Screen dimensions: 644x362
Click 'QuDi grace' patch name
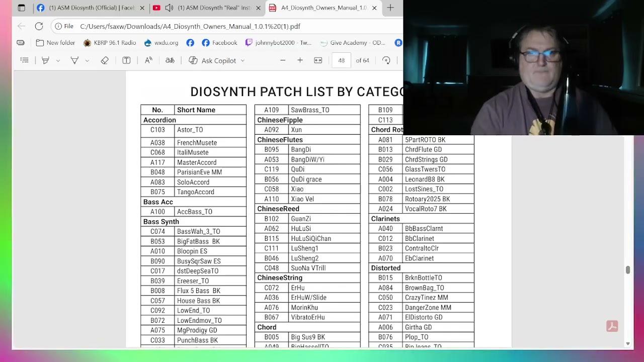click(x=306, y=179)
